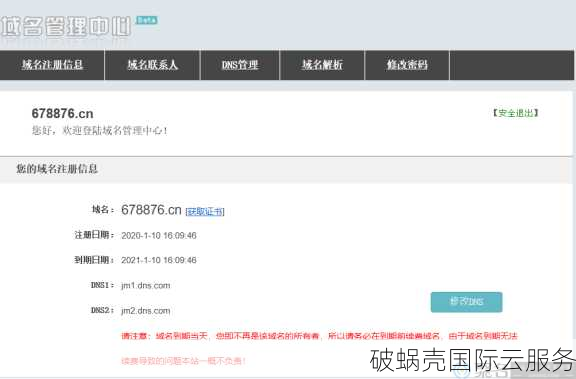Image resolution: width=576 pixels, height=379 pixels.
Task: Go to the 域名解析 tab
Action: pos(322,65)
